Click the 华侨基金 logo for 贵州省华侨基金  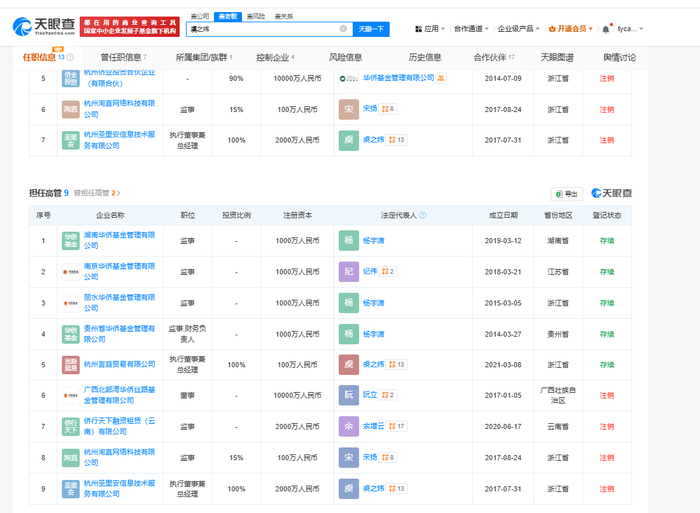point(71,333)
